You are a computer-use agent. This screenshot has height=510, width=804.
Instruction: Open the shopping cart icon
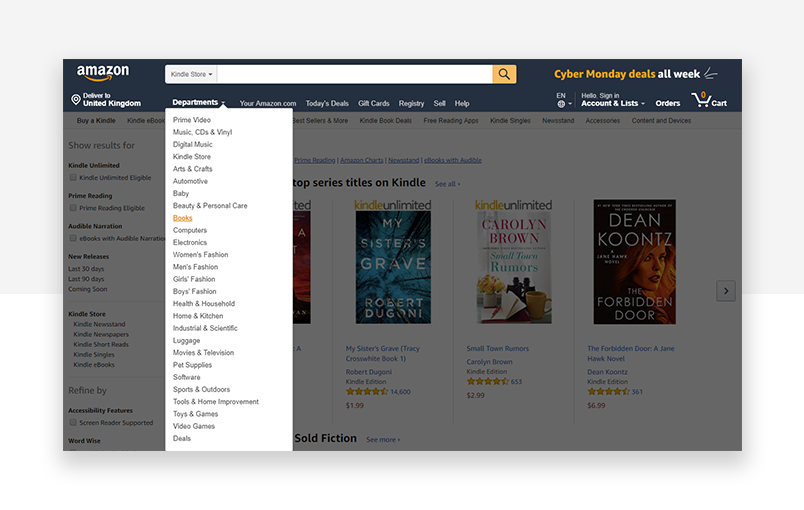point(709,99)
